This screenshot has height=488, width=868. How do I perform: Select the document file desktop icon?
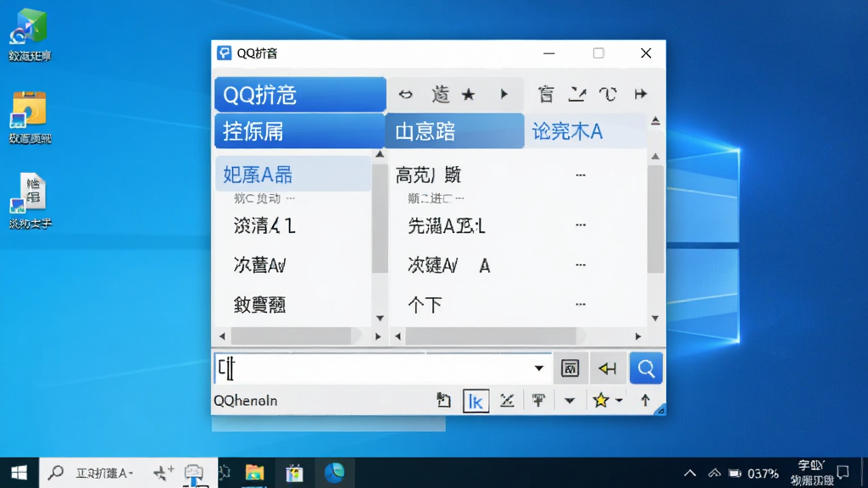(30, 201)
